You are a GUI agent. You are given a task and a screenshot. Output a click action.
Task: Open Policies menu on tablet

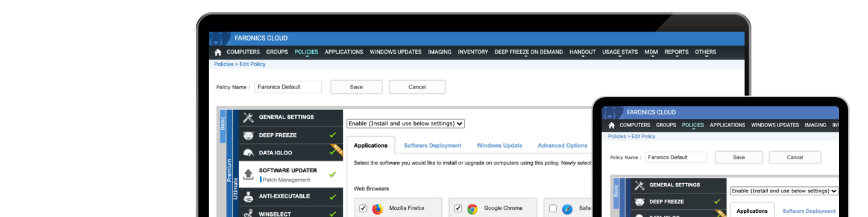[x=693, y=125]
